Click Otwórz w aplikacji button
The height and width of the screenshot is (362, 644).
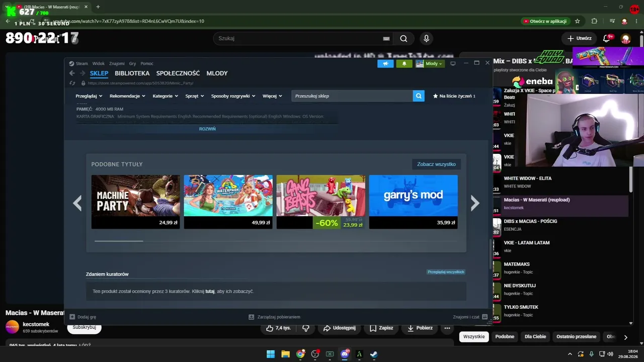(545, 21)
